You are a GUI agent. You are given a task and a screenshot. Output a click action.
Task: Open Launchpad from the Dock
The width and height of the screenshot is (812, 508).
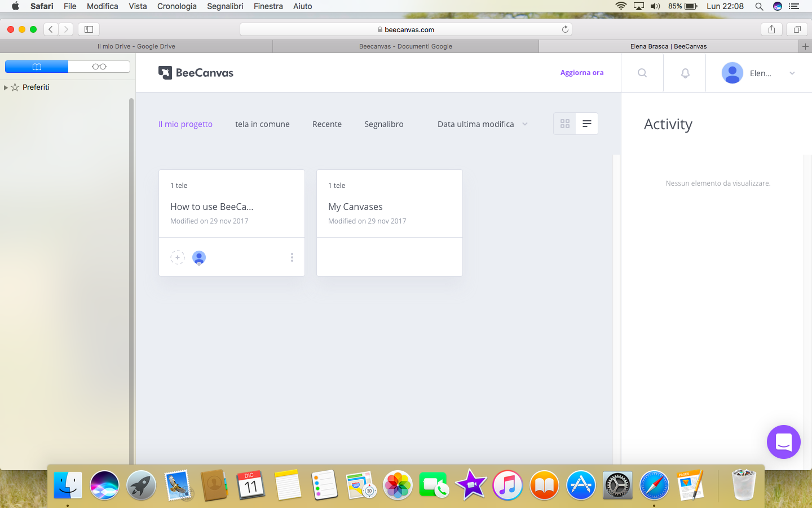click(x=141, y=485)
